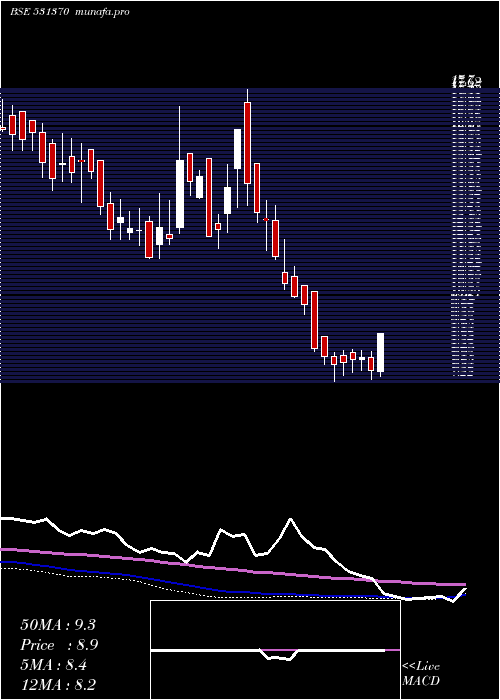Screen dimensions: 500x700
Task: Click the MACD histogram inset box
Action: pyautogui.click(x=275, y=650)
